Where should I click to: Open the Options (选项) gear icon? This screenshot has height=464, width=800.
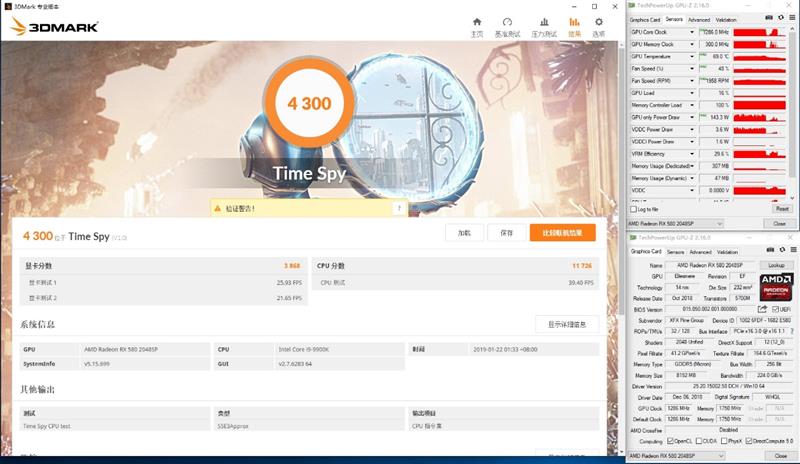(598, 22)
